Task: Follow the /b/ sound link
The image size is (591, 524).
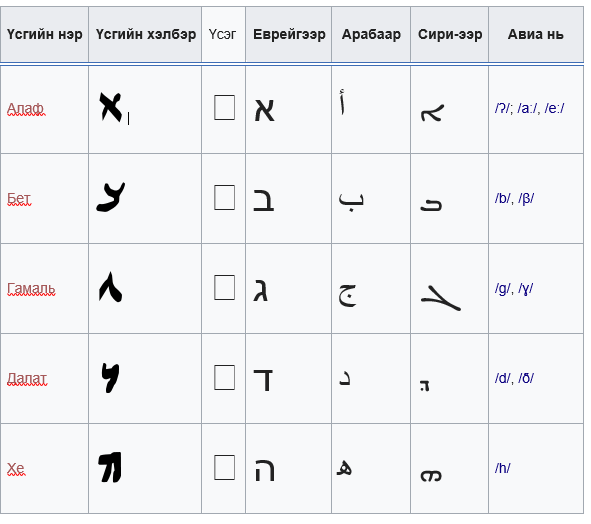Action: tap(502, 198)
